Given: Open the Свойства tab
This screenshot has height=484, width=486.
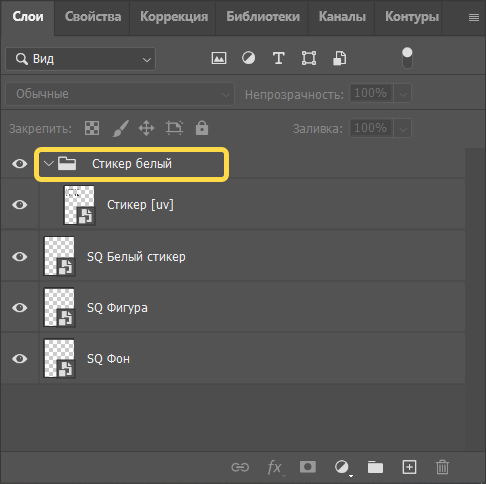Looking at the screenshot, I should click(x=93, y=17).
